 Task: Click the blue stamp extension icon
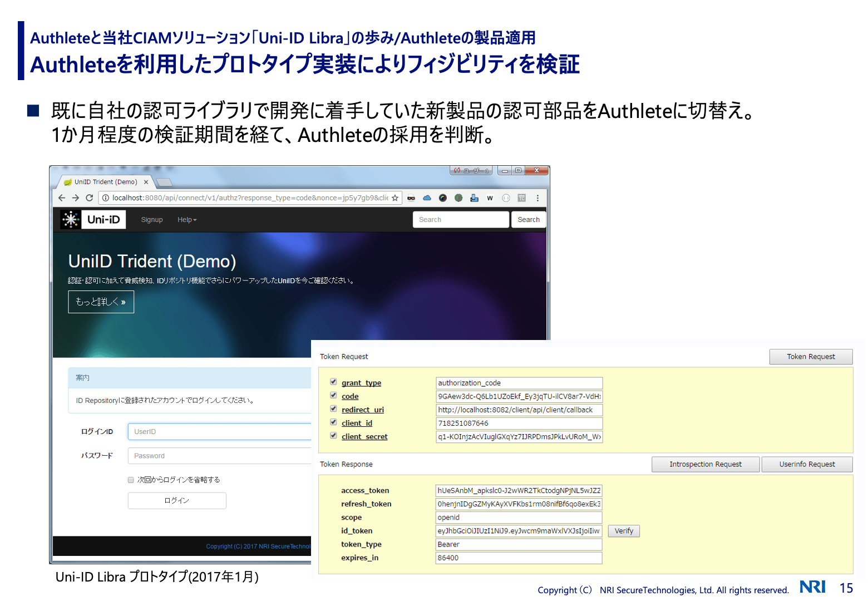[474, 198]
